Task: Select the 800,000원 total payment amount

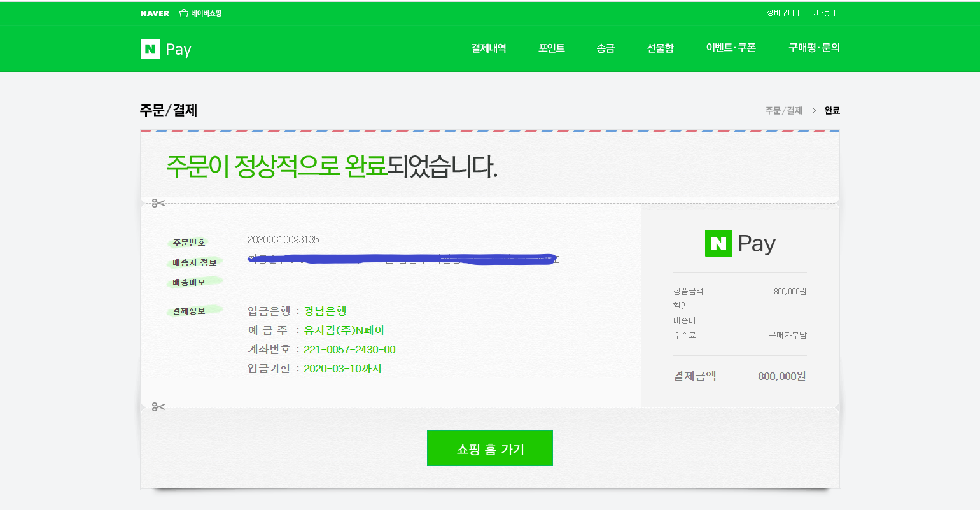Action: [782, 376]
